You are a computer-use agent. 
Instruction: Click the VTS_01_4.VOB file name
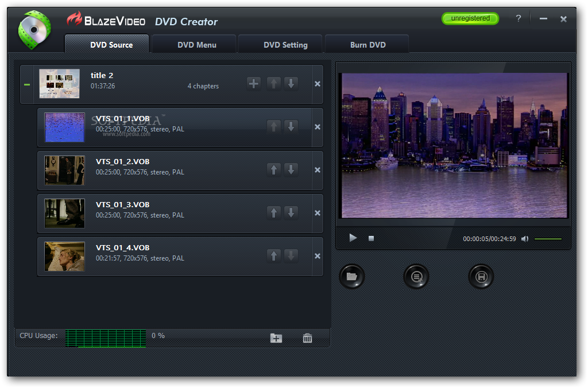pyautogui.click(x=123, y=248)
